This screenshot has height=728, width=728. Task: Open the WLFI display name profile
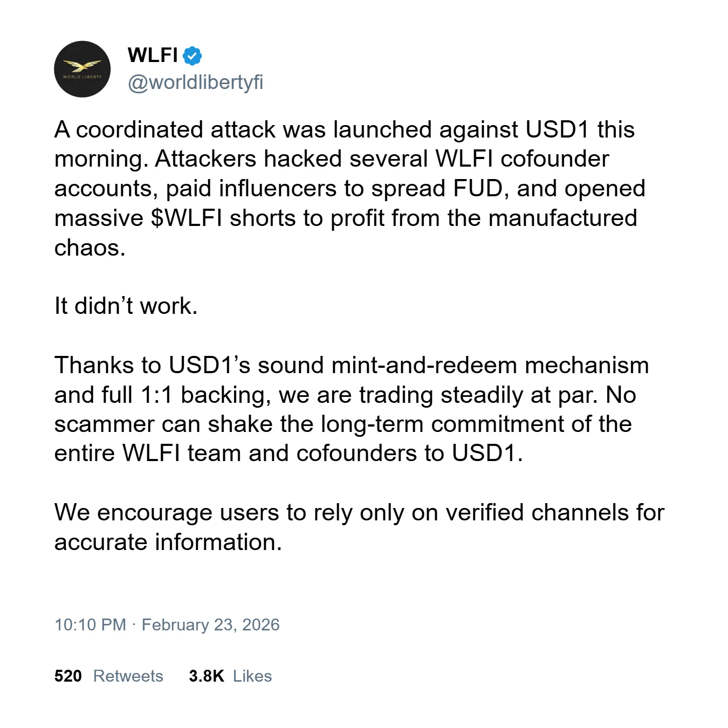(x=153, y=55)
